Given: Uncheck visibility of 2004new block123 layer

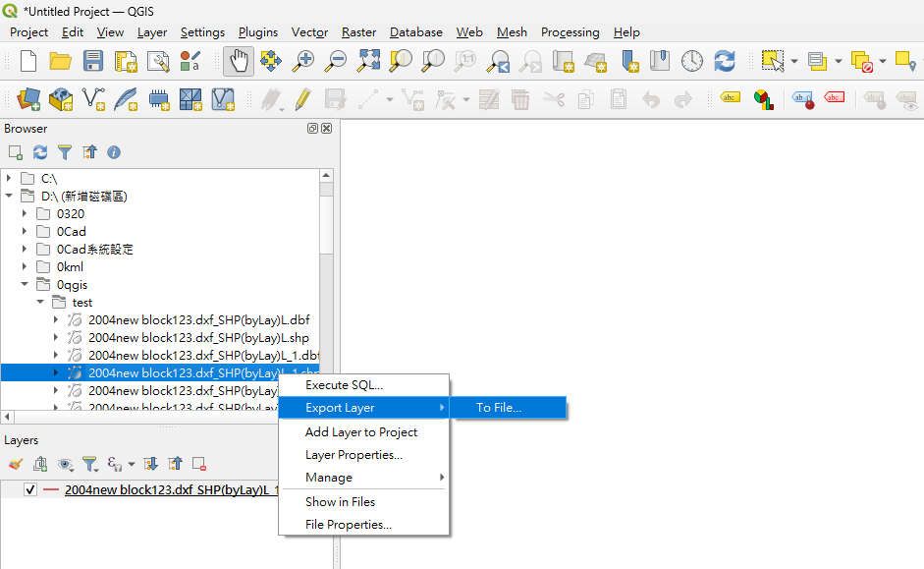Looking at the screenshot, I should 30,490.
